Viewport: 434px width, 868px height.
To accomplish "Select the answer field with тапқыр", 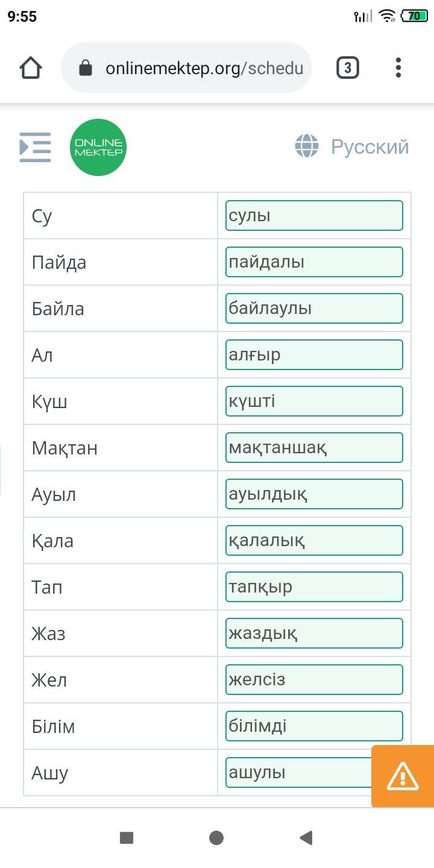I will tap(314, 587).
